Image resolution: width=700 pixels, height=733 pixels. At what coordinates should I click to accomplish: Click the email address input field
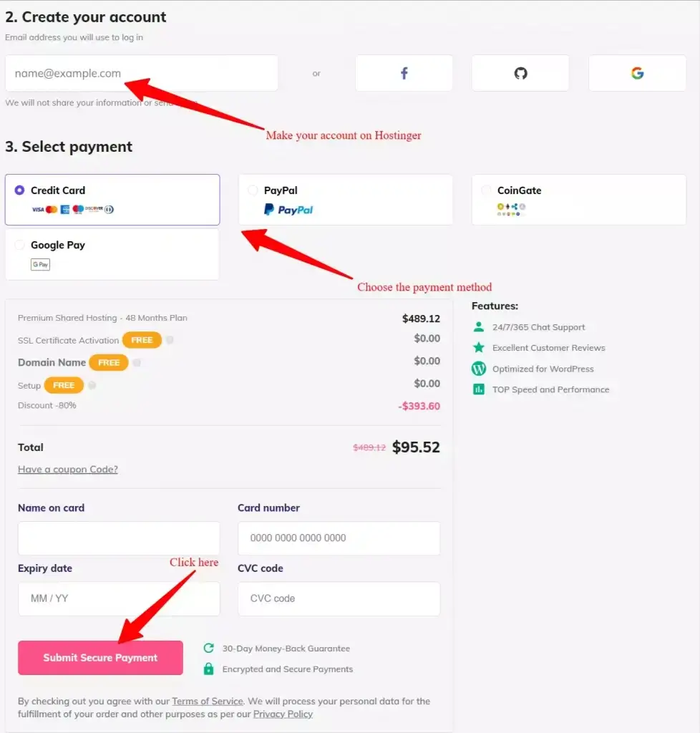click(x=141, y=72)
